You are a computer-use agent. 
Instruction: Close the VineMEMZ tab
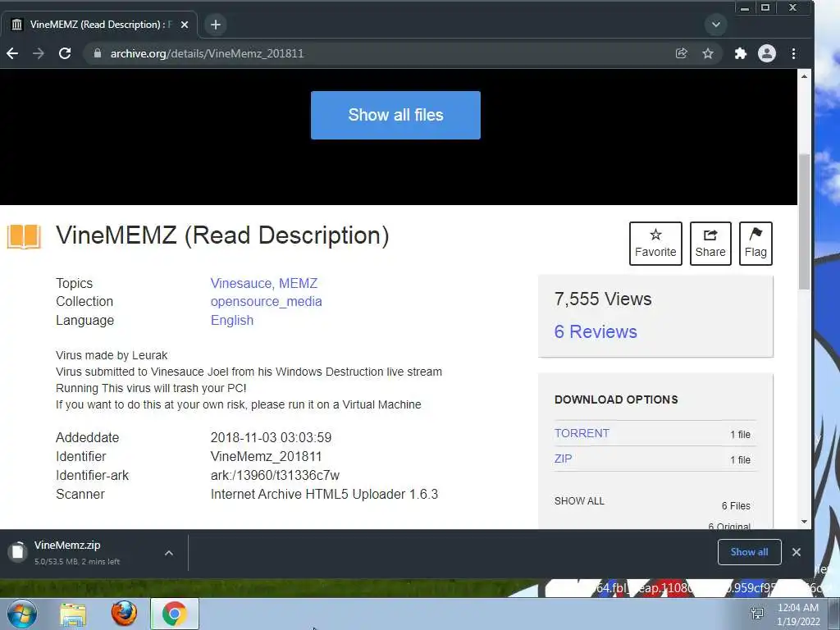coord(185,25)
